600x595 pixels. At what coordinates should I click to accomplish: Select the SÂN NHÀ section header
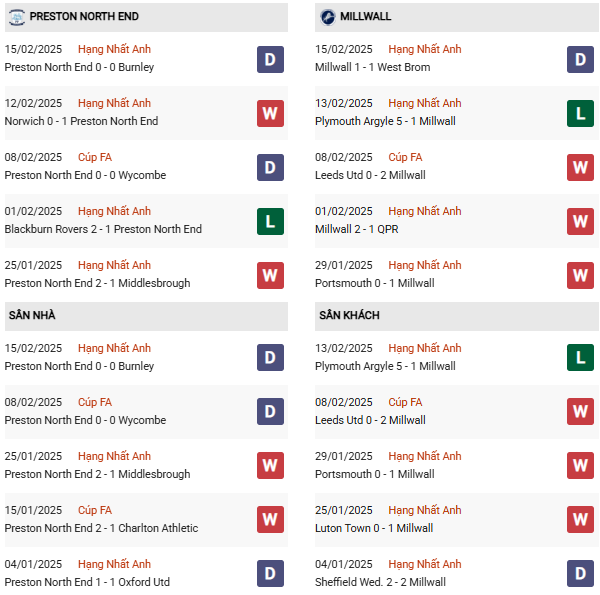32,316
